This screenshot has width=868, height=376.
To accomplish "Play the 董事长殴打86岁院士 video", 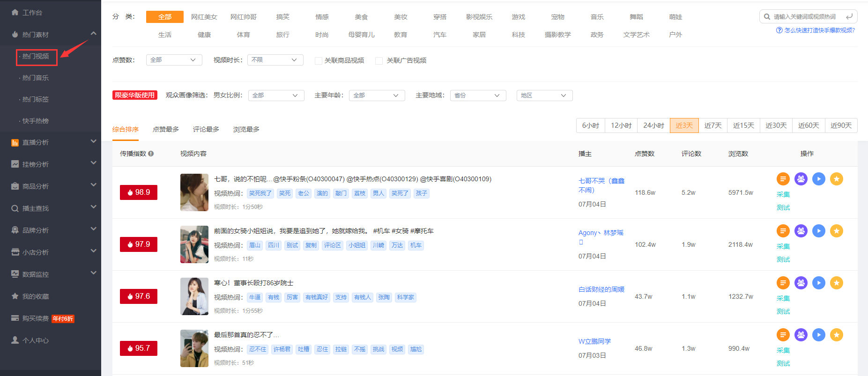I will click(818, 283).
